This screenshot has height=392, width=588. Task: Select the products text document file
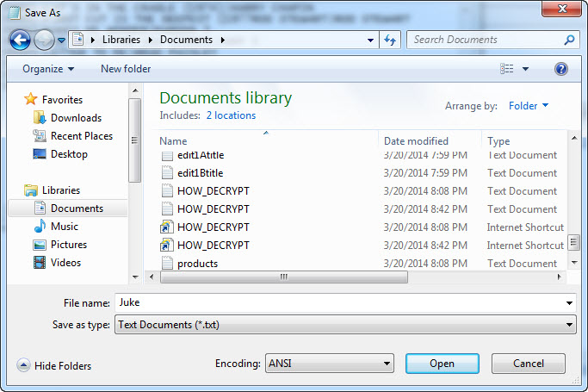pyautogui.click(x=197, y=264)
